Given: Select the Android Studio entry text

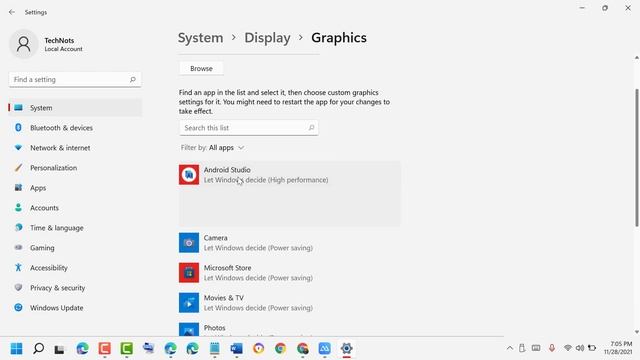Looking at the screenshot, I should pyautogui.click(x=227, y=170).
